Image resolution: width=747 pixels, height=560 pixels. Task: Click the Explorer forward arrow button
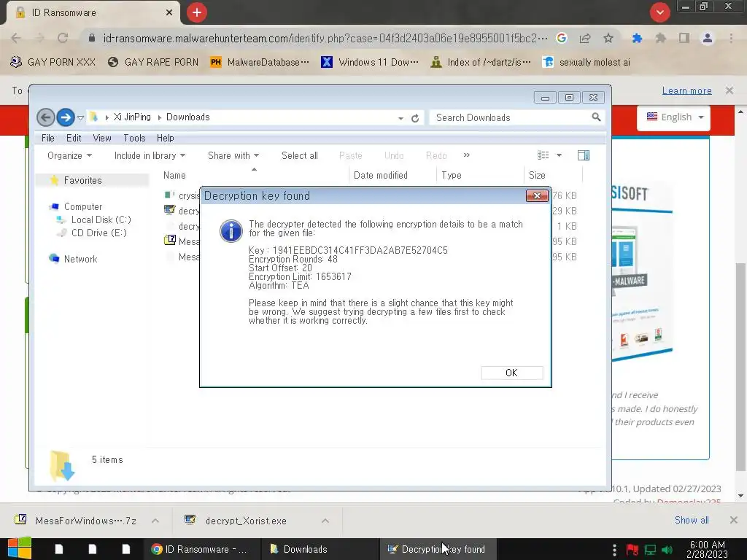(66, 117)
